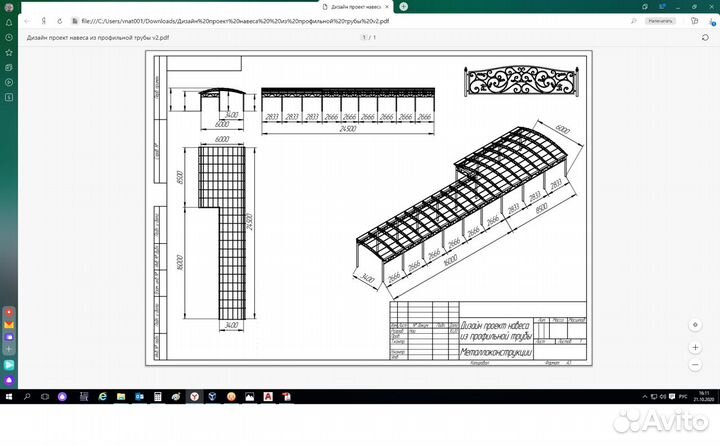The image size is (720, 446).
Task: Click the Windows Start button
Action: [9, 397]
